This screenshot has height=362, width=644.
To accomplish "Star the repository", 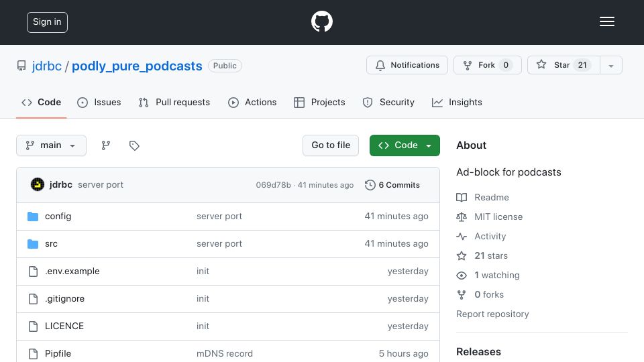I will click(563, 65).
